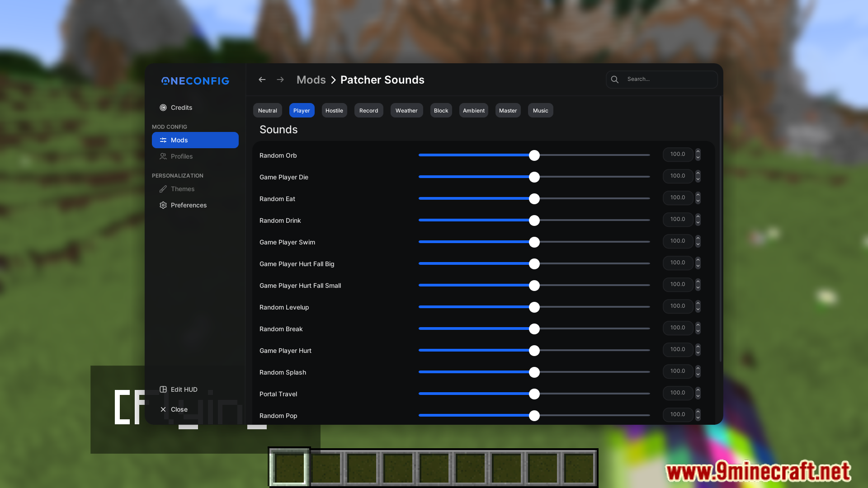
Task: Open the Profiles section
Action: (195, 156)
